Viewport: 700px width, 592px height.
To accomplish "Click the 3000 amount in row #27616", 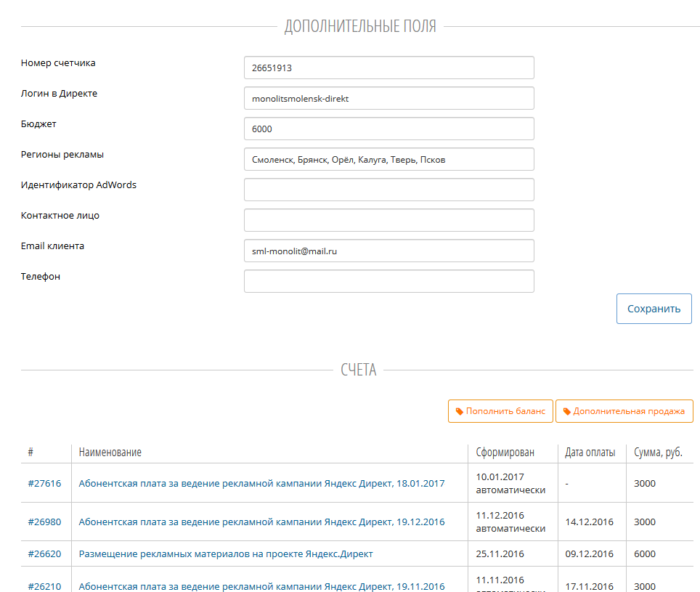I will [x=645, y=484].
